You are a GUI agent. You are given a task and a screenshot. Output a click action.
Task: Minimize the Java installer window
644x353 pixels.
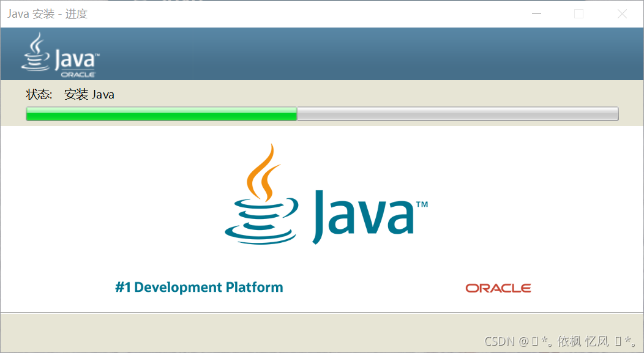coord(536,14)
